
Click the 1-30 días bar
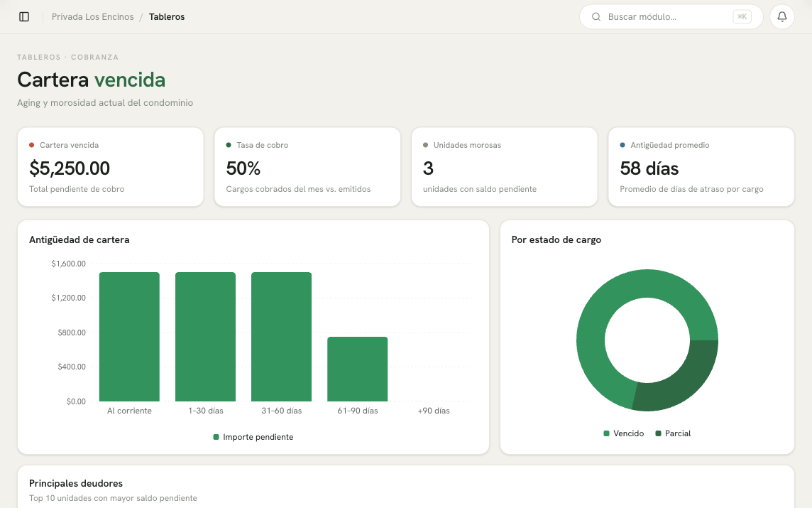tap(206, 337)
